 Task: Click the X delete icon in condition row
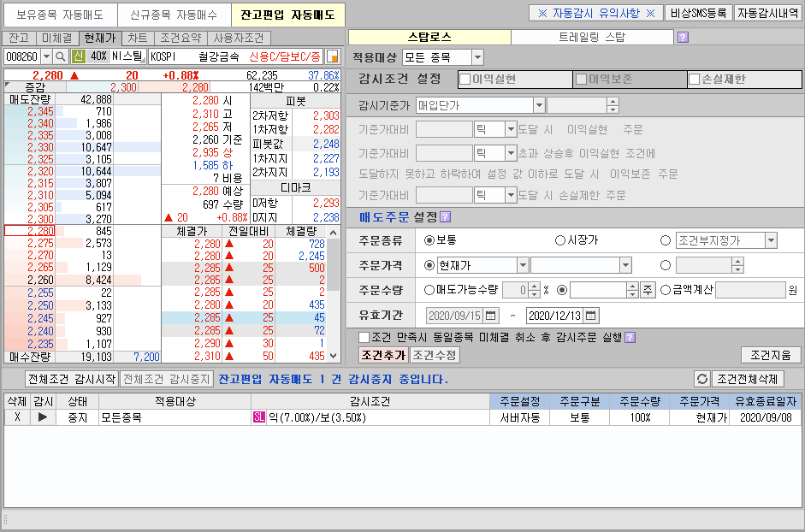[17, 417]
